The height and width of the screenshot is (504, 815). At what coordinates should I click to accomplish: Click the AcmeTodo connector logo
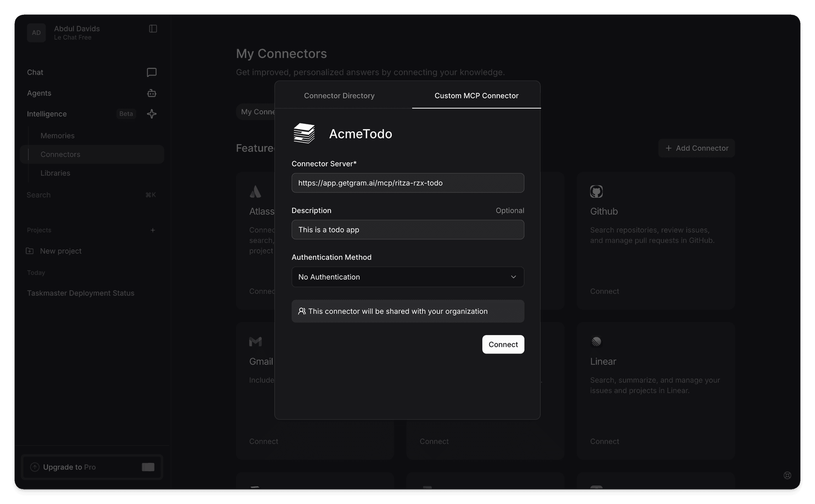point(304,133)
